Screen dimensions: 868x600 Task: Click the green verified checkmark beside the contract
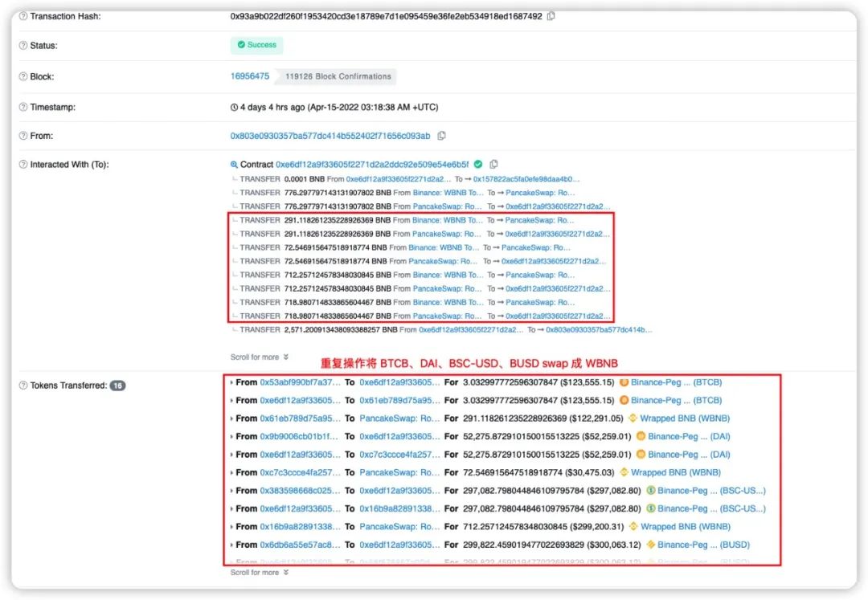(478, 164)
